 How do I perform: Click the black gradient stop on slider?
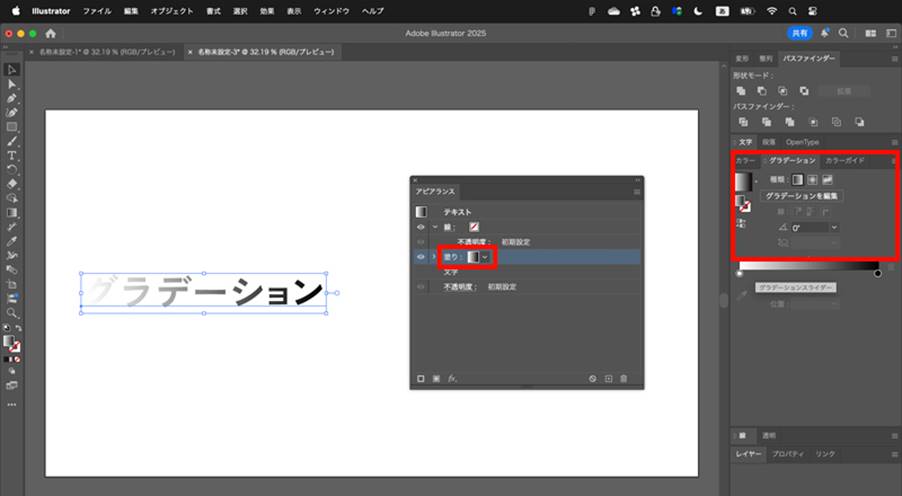(878, 273)
